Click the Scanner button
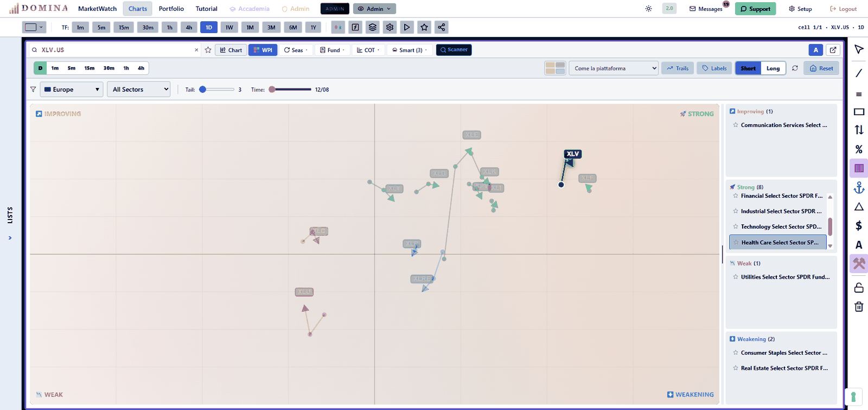The image size is (868, 410). point(454,50)
